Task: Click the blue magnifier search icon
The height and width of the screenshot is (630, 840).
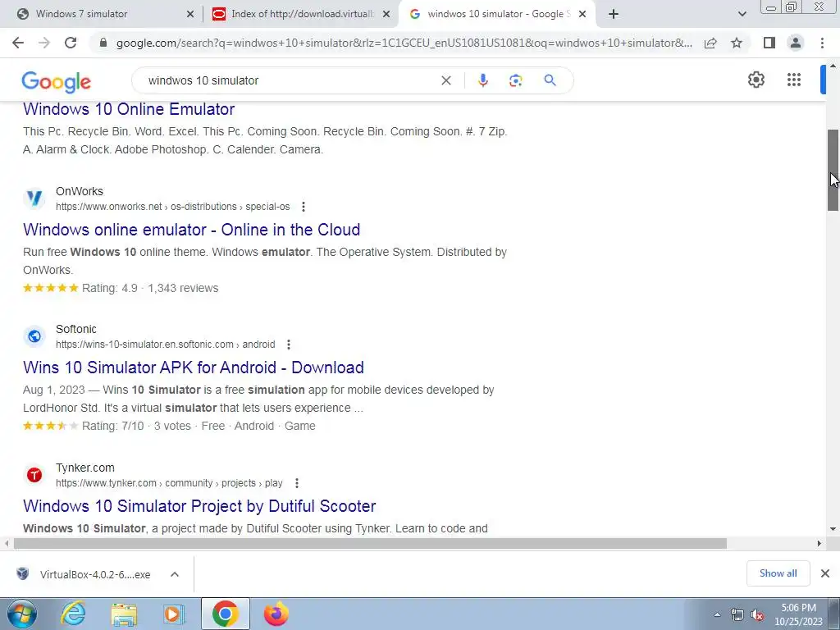Action: click(x=550, y=80)
